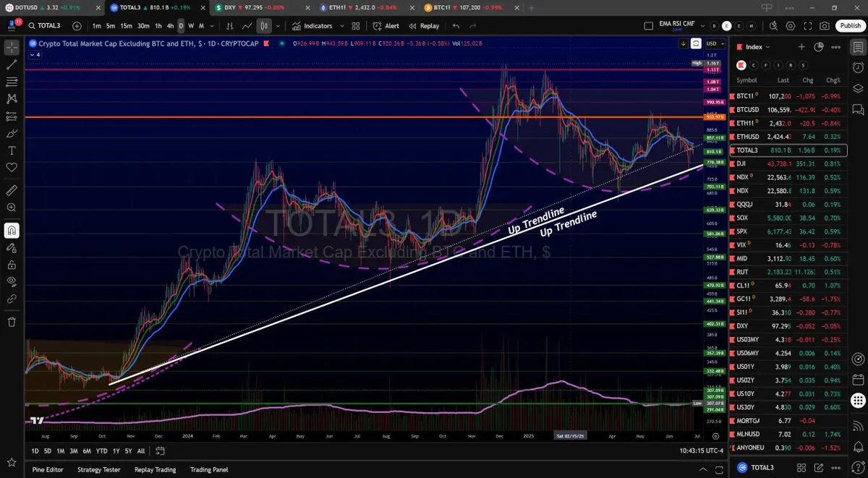Switch to the BTC1! tab
The image size is (868, 478).
tap(470, 7)
